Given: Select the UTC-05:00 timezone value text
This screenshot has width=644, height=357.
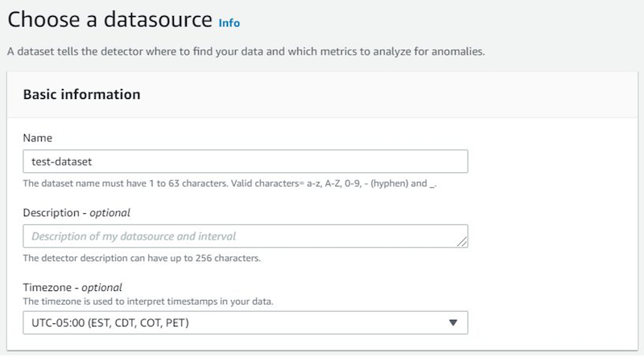Looking at the screenshot, I should (x=112, y=322).
